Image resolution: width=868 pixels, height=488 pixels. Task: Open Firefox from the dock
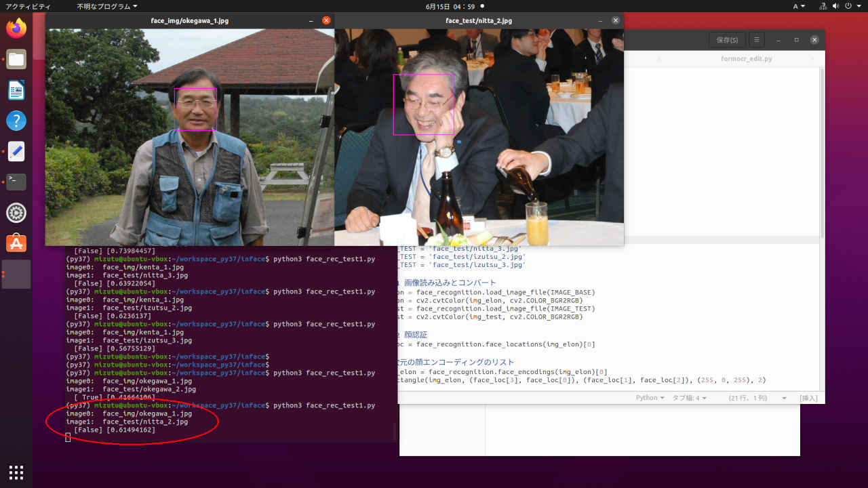pos(16,28)
